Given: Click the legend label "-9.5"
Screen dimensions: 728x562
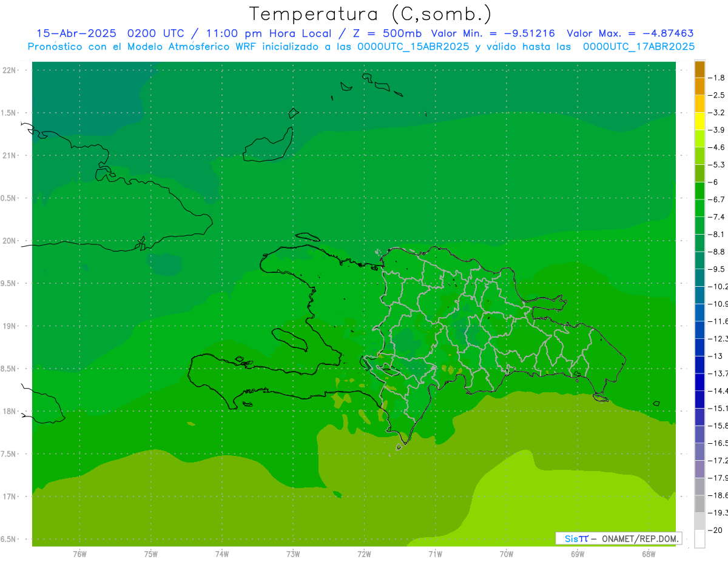Looking at the screenshot, I should (x=716, y=269).
